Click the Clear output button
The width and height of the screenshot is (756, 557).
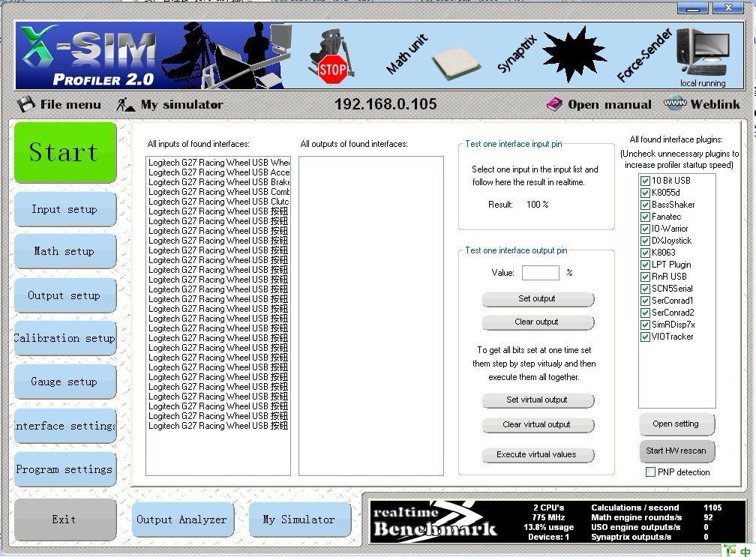(538, 322)
